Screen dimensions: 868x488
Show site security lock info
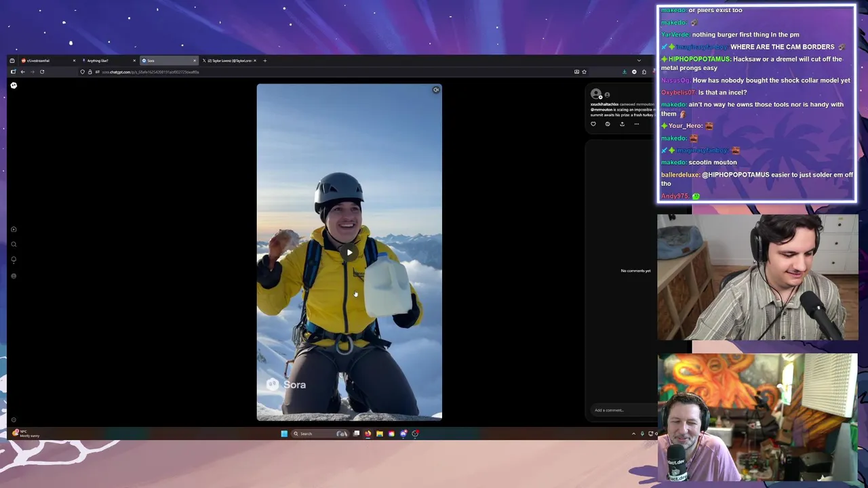[90, 72]
